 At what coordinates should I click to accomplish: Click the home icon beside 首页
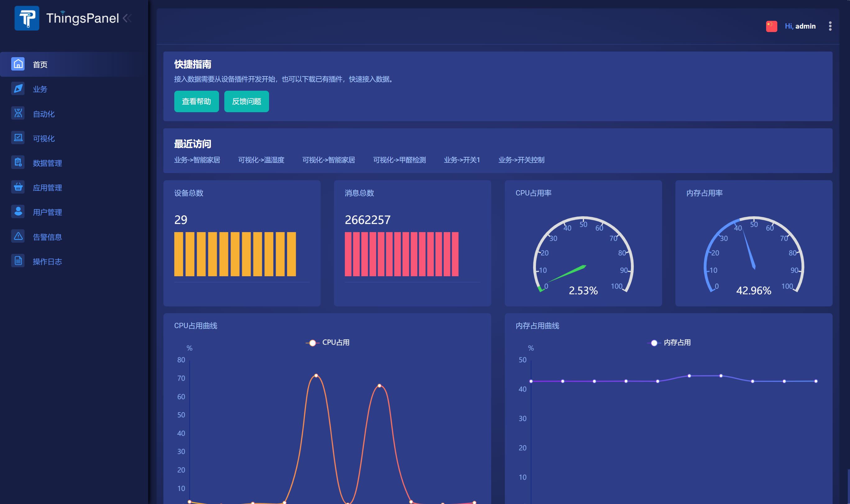point(18,64)
